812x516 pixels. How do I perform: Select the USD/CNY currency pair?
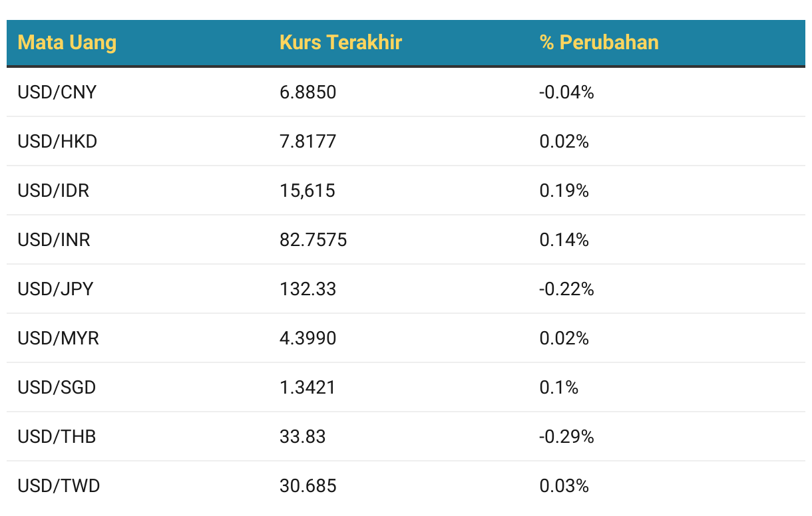57,92
